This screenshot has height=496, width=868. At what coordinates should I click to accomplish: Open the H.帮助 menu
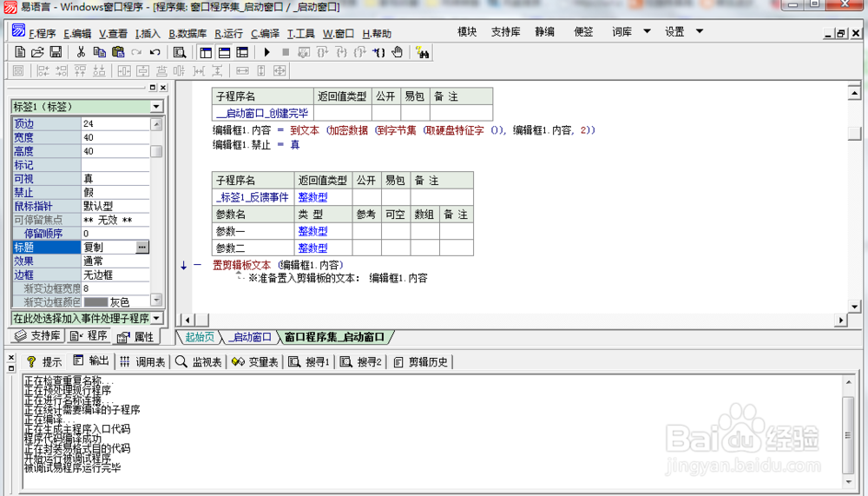(377, 33)
